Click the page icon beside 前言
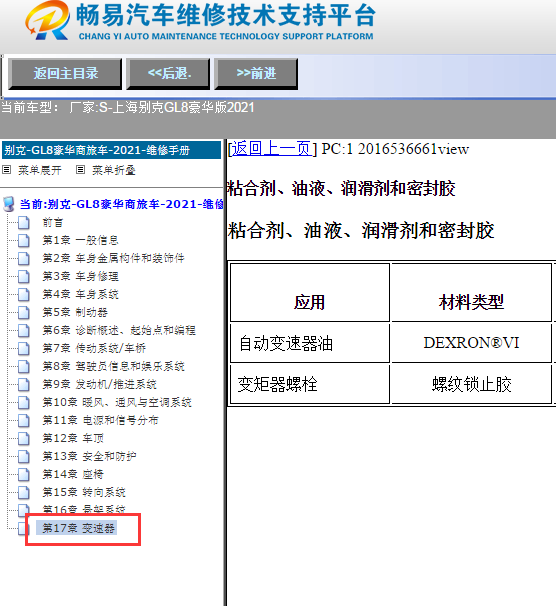The height and width of the screenshot is (606, 556). point(24,223)
